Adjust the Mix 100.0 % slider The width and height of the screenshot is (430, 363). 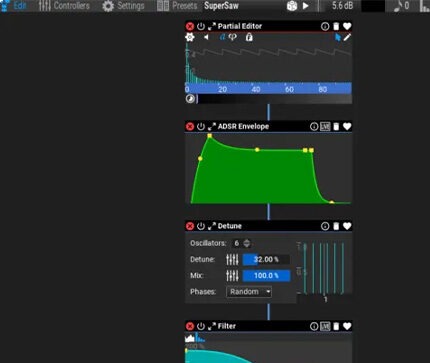pyautogui.click(x=266, y=276)
